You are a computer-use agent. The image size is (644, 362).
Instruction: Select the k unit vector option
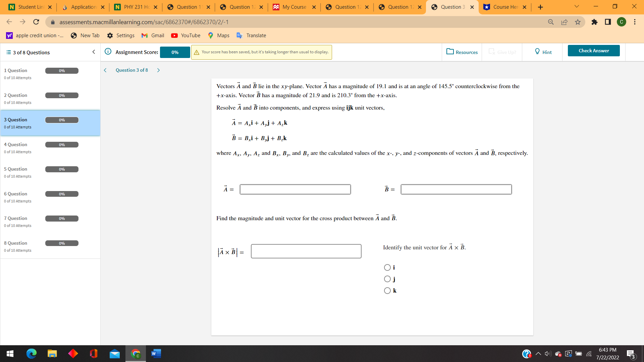(387, 290)
